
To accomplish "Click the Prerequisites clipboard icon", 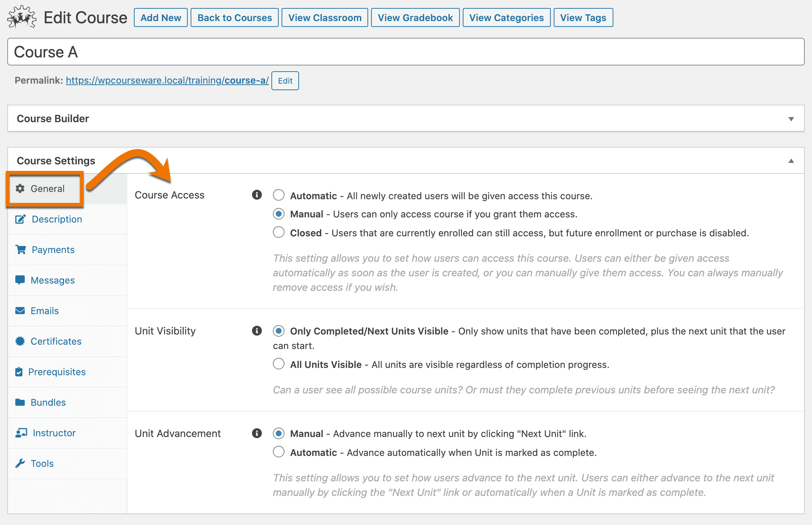I will point(19,372).
